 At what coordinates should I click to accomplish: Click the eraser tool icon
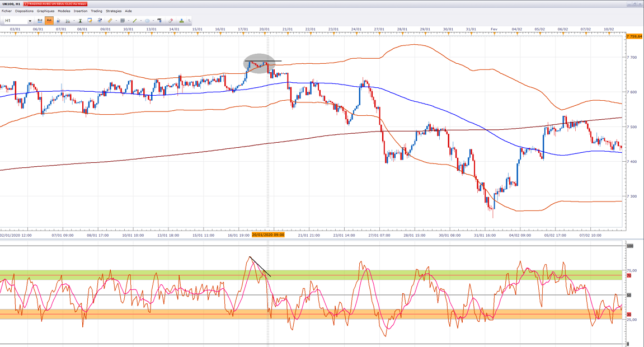pos(171,21)
